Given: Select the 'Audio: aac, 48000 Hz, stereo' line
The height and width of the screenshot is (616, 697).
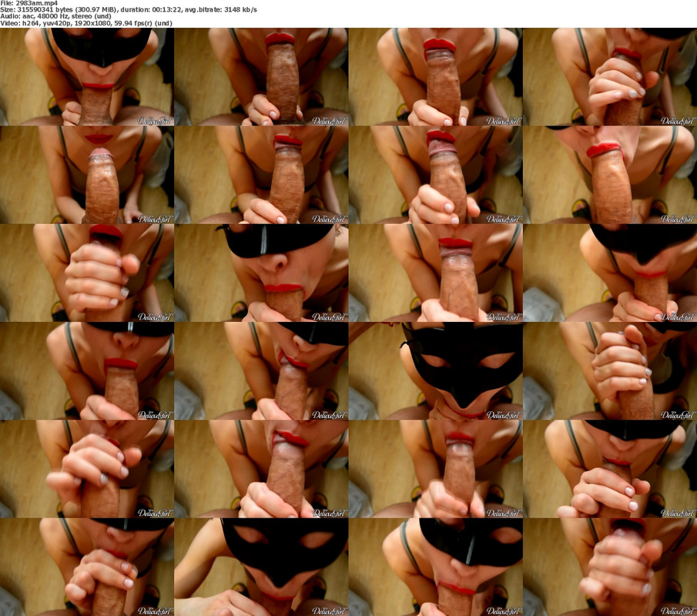Looking at the screenshot, I should point(55,16).
